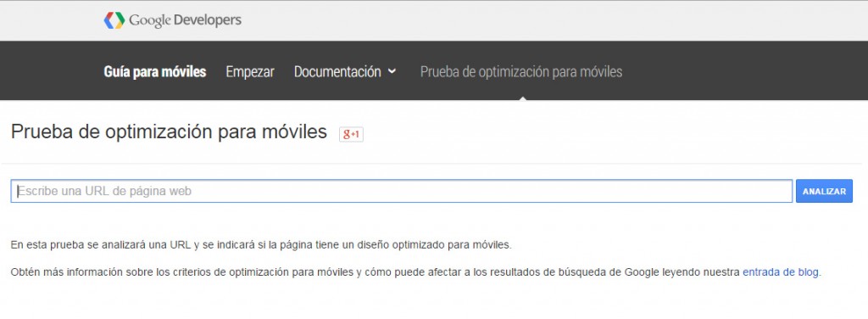The image size is (868, 319).
Task: Go to the Empezar menu item
Action: click(250, 72)
